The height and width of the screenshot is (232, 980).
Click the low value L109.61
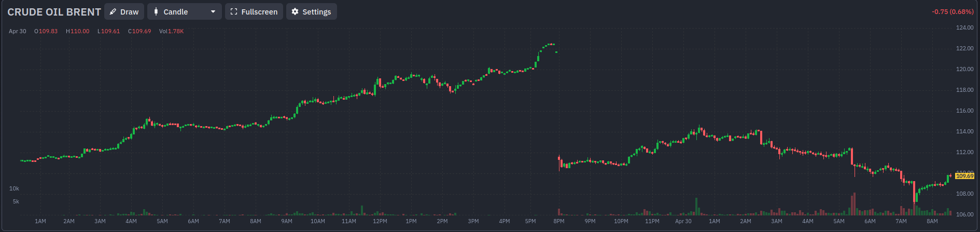[109, 31]
